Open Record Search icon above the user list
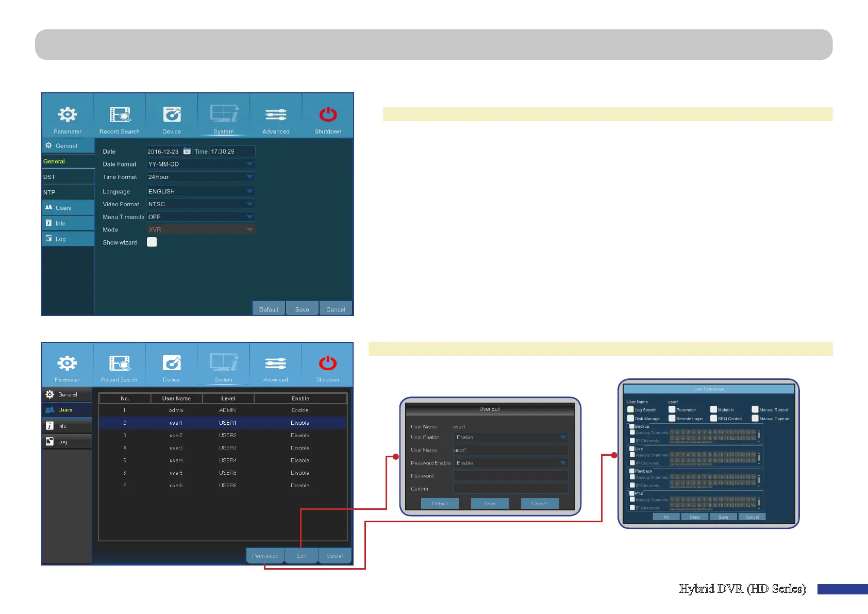Screen dimensions: 868x614 [x=120, y=363]
